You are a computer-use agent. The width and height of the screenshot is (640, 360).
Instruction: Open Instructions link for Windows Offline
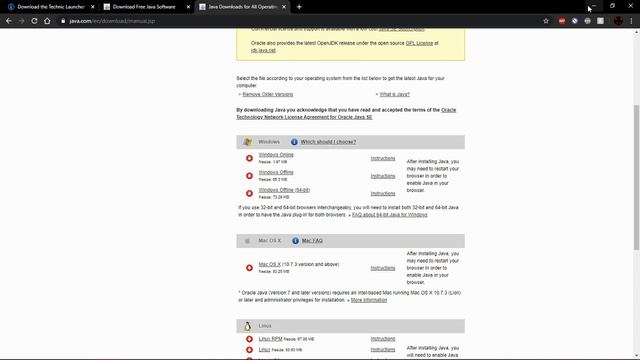tap(383, 176)
